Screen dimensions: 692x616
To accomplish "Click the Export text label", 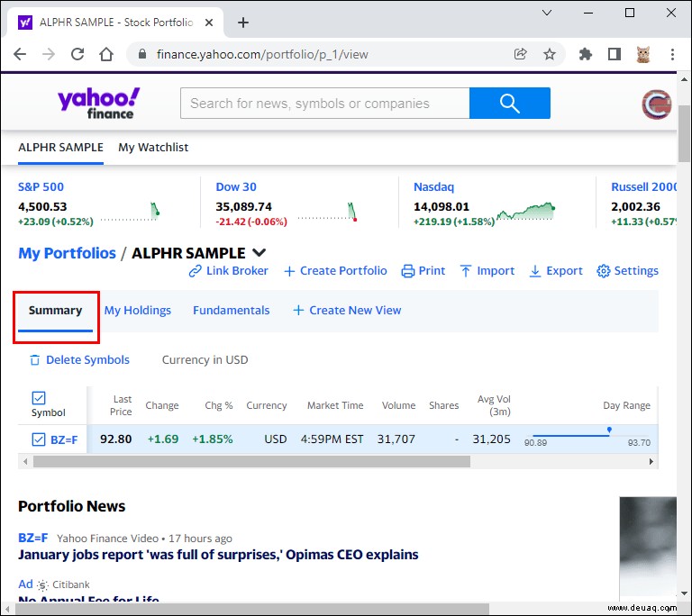I will [564, 271].
